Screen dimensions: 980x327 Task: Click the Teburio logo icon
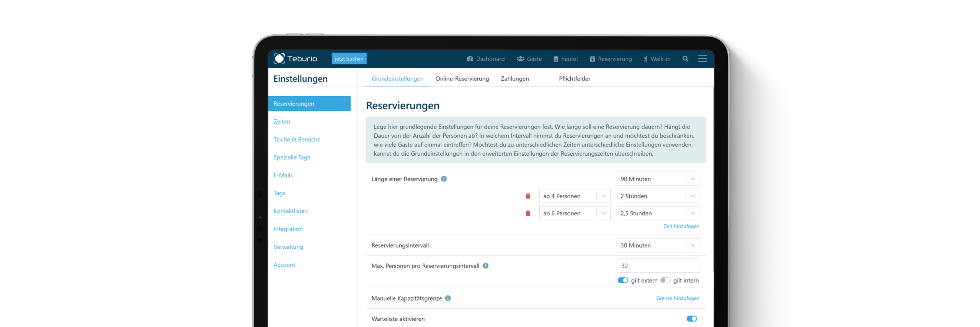[x=279, y=59]
